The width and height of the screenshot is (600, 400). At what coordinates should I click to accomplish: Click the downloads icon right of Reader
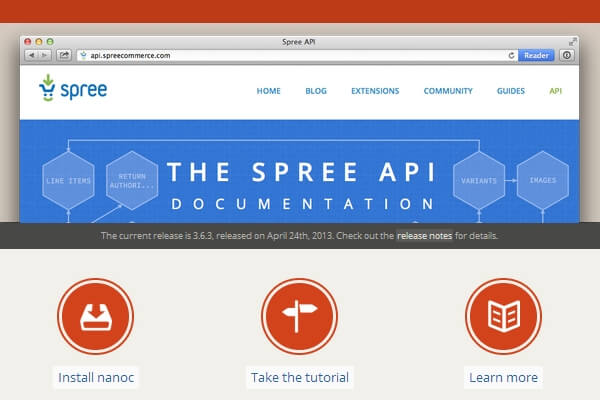point(567,56)
